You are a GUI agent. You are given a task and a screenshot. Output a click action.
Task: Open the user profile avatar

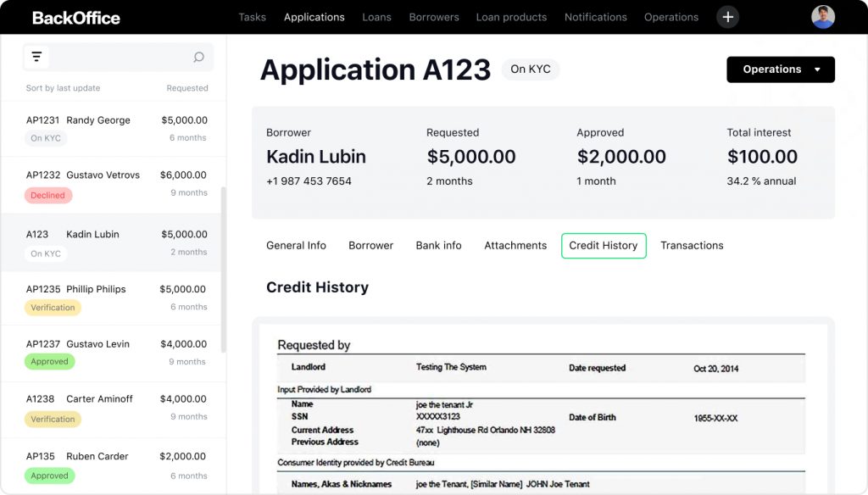click(822, 17)
